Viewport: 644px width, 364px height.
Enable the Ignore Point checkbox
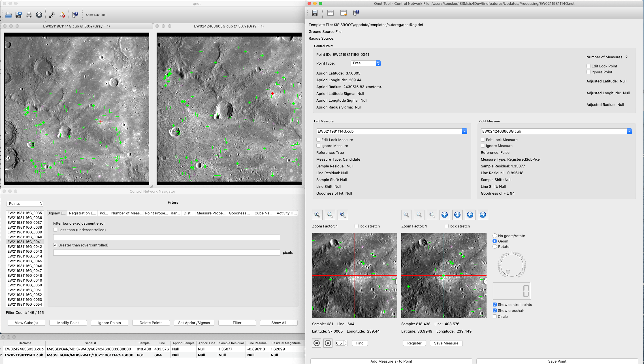(x=588, y=72)
